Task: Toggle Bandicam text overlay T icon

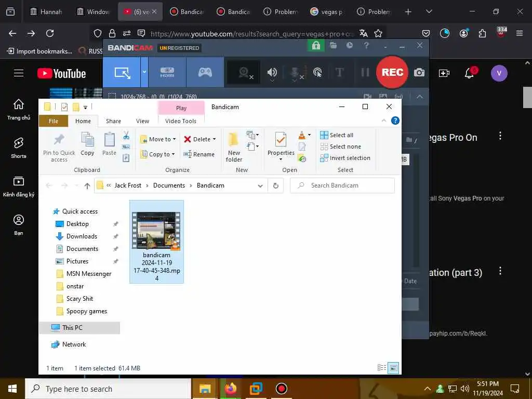Action: (339, 72)
